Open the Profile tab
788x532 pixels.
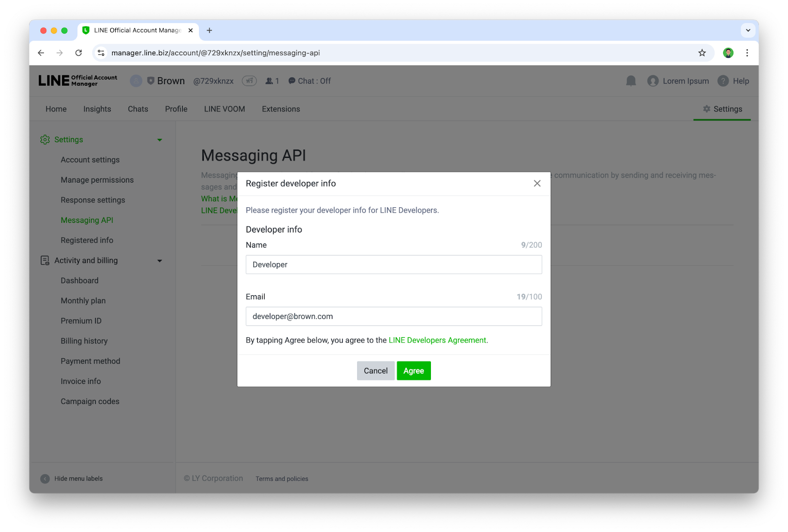click(176, 109)
